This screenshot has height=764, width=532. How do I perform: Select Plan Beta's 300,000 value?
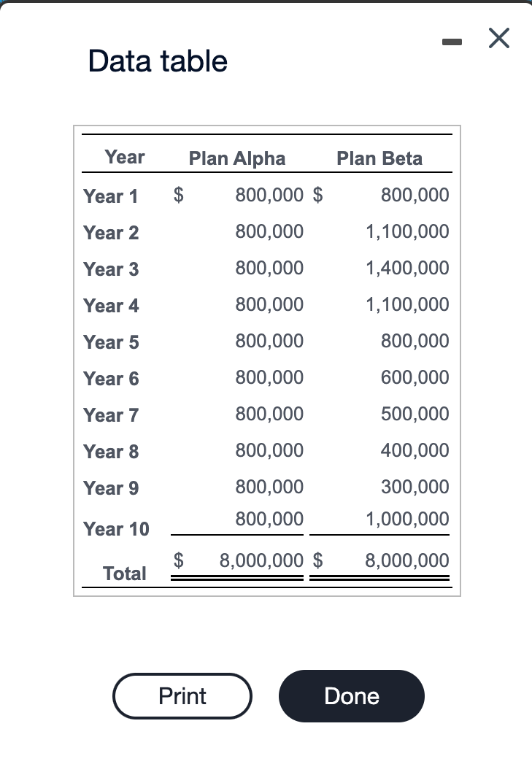[x=415, y=487]
